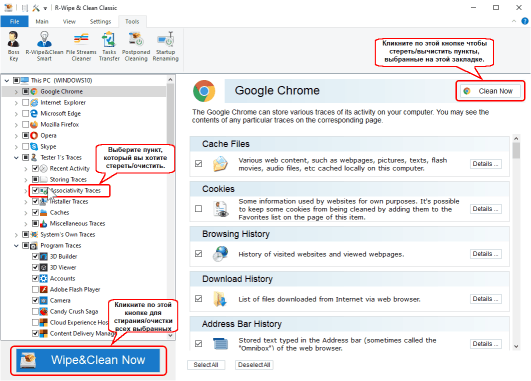The image size is (531, 381).
Task: Check the Adobe Flash Player checkbox
Action: pos(35,289)
